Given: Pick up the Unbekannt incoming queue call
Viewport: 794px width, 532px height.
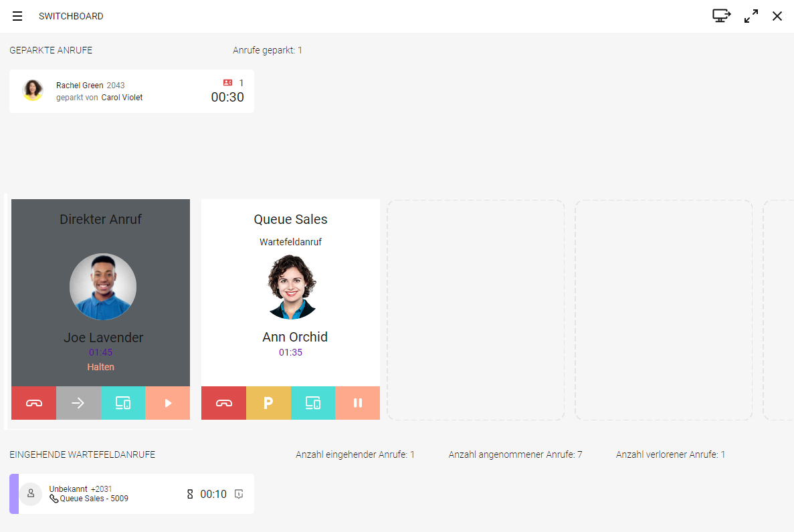Looking at the screenshot, I should point(132,494).
